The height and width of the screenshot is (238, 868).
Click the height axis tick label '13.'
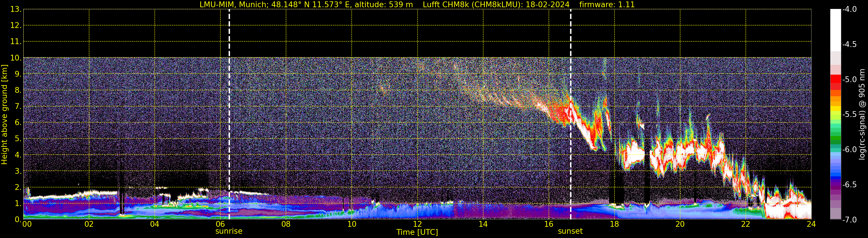[16, 10]
